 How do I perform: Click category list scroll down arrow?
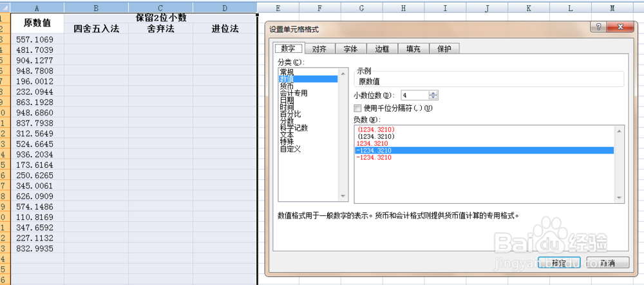[343, 197]
